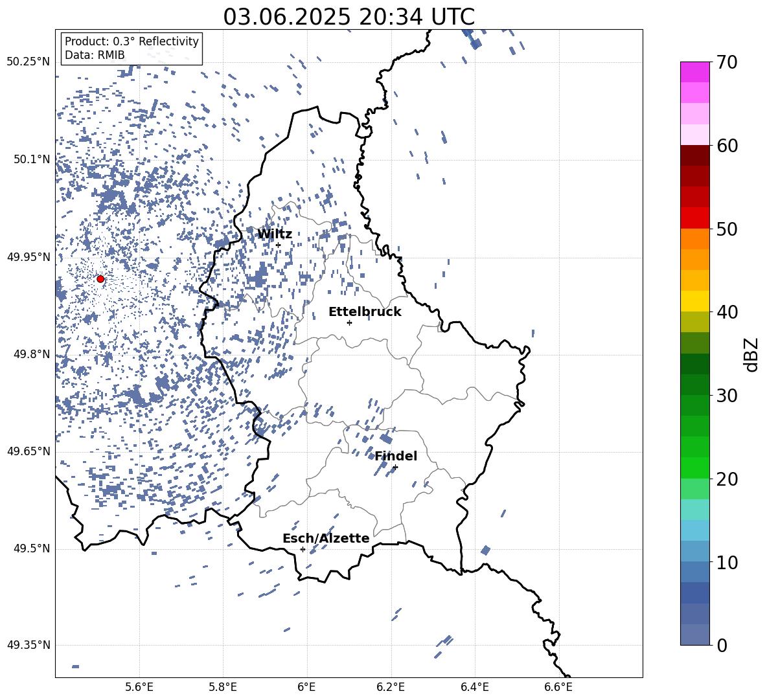Click the 20 colorbar tick label
Image resolution: width=767 pixels, height=700 pixels.
click(726, 479)
